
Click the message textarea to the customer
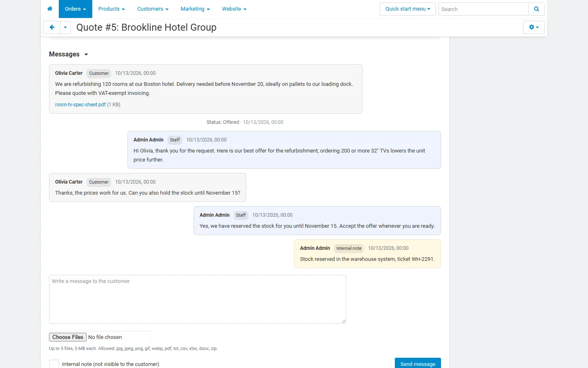click(198, 299)
